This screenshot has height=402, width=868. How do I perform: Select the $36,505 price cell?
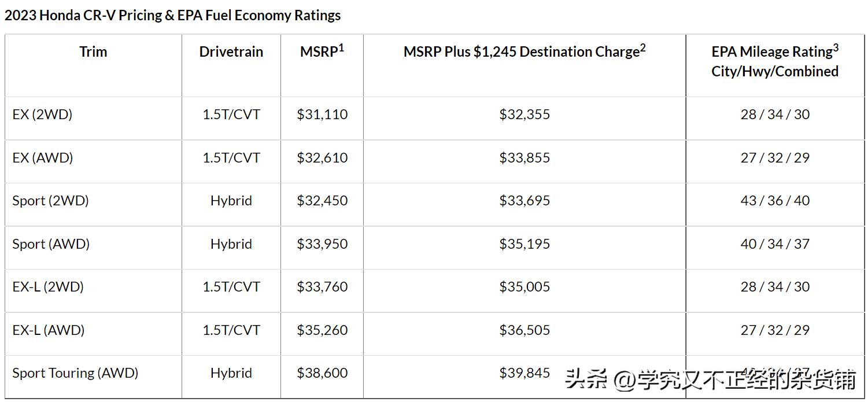[525, 330]
